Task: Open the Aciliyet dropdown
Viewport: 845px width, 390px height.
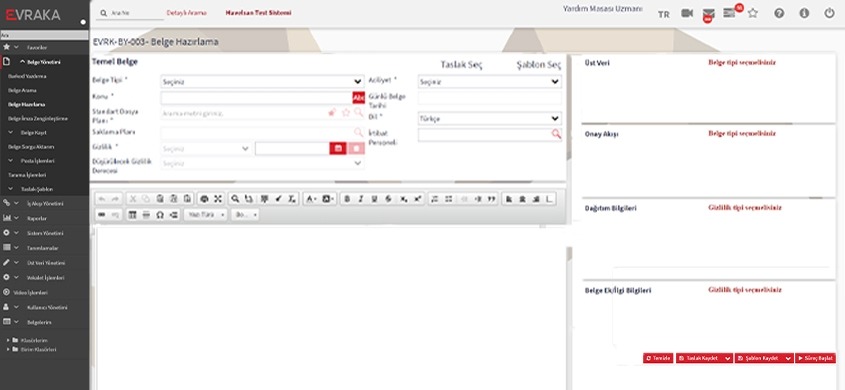Action: pos(489,82)
